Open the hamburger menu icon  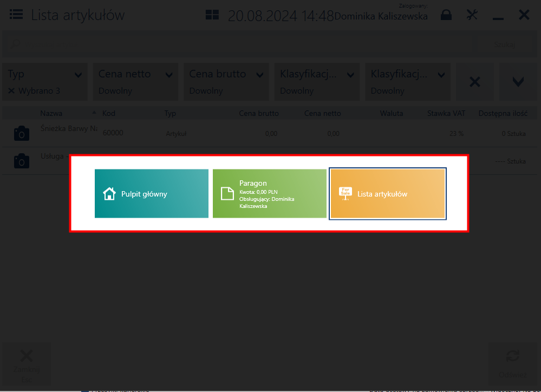[16, 15]
